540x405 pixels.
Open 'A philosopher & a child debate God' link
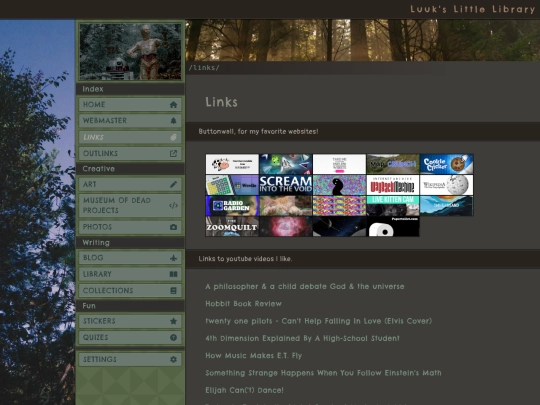305,287
